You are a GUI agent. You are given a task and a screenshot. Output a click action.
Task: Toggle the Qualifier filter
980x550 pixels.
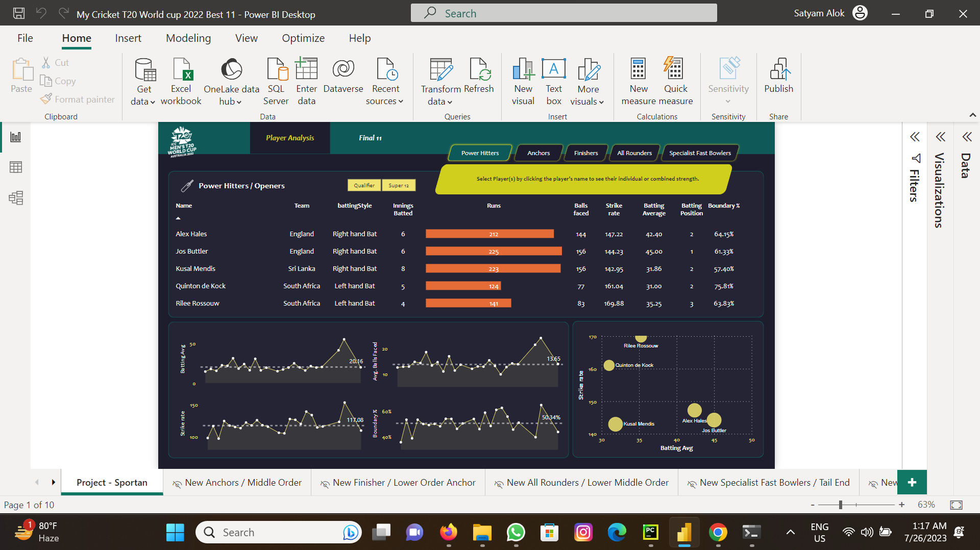click(363, 185)
